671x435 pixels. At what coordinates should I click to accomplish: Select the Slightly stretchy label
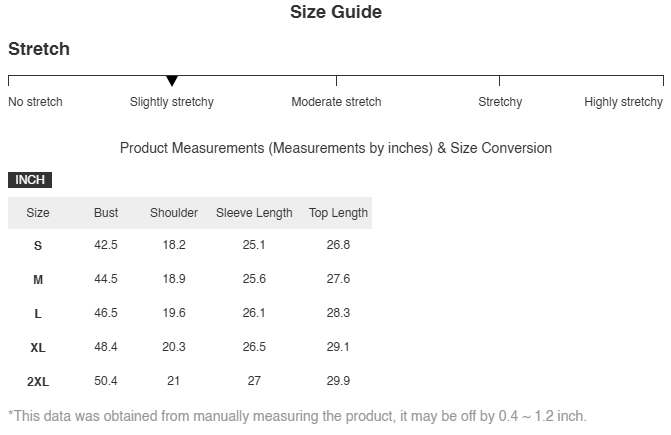pyautogui.click(x=172, y=102)
